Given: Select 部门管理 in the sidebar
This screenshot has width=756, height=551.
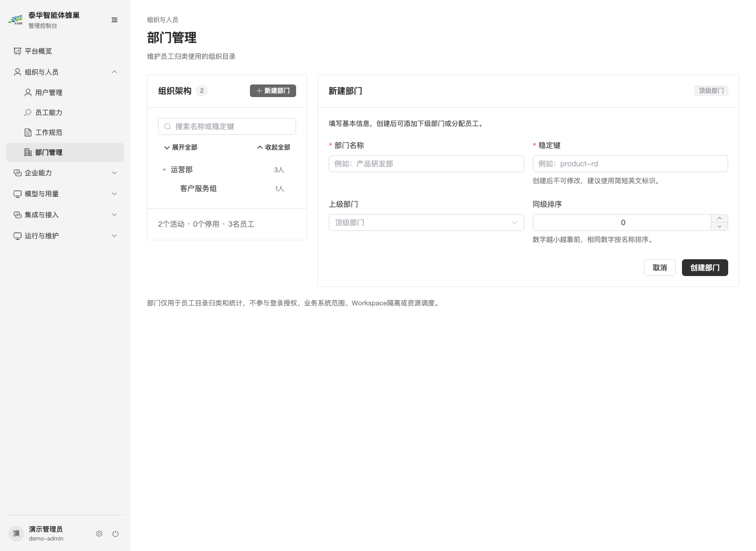Looking at the screenshot, I should [65, 152].
